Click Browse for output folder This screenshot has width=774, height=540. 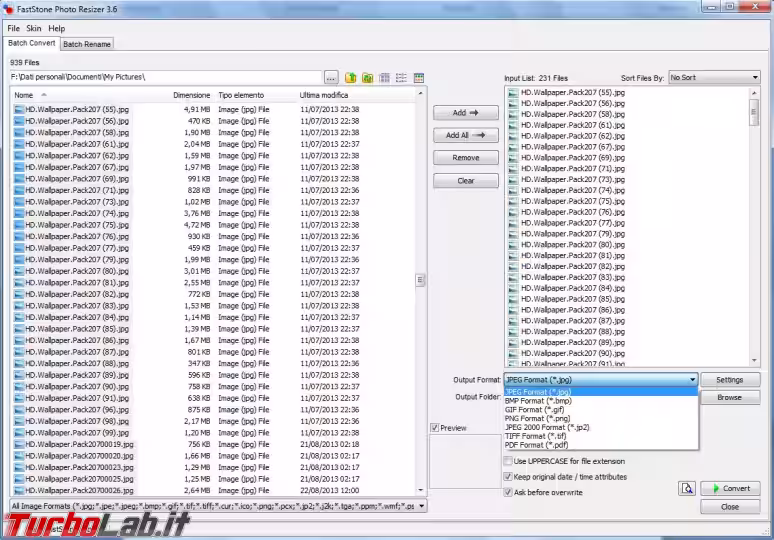(x=730, y=397)
